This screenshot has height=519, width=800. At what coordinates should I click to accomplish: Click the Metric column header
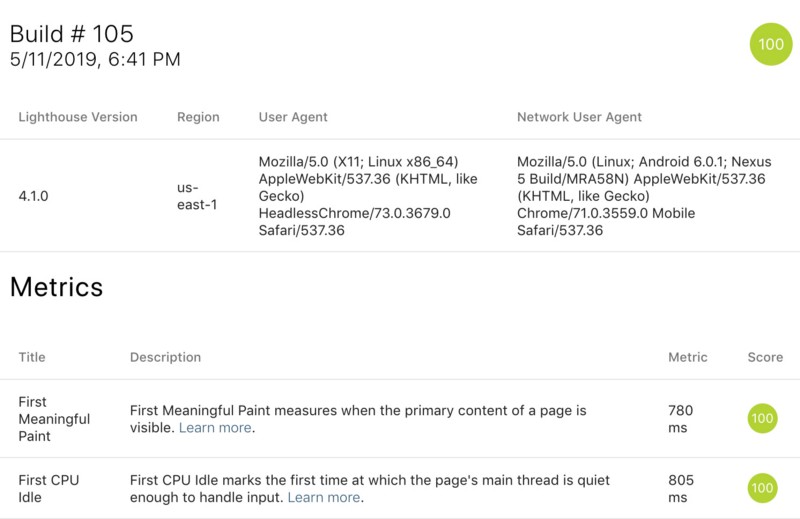pos(688,357)
